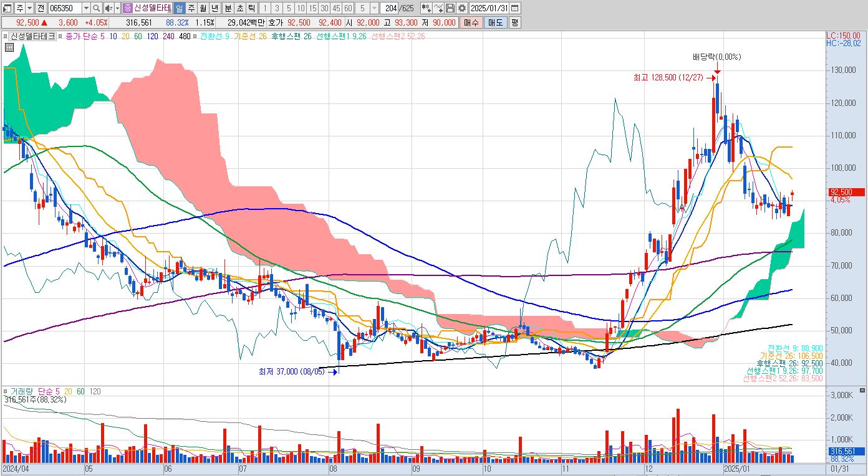The image size is (868, 476).
Task: Click the 전 button beside stock code
Action: click(41, 8)
